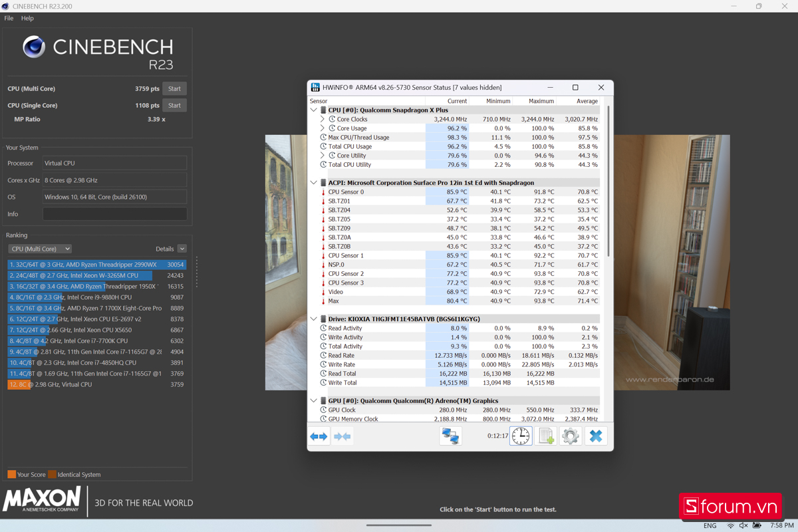Collapse the GPU [#0] Qualcomm Adreno section

[314, 401]
